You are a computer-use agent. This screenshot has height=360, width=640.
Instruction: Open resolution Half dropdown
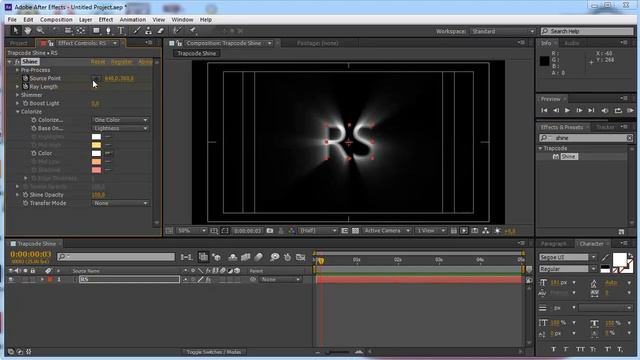[x=318, y=231]
